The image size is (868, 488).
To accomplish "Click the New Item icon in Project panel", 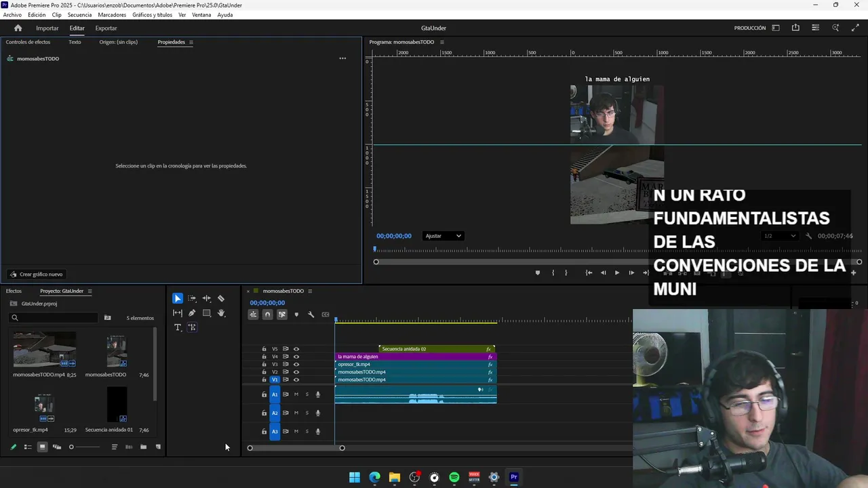I will [x=158, y=447].
